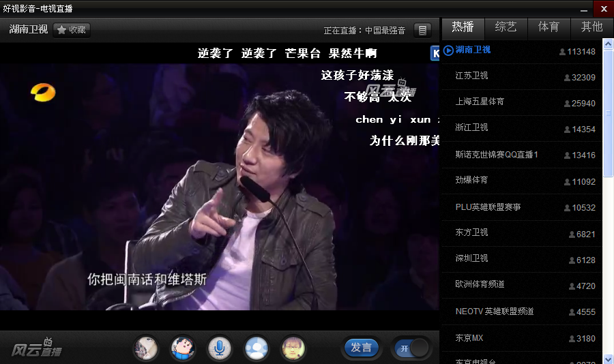Screen dimensions: 614x364
Task: Toggle the 开 comment overlay switch
Action: click(x=411, y=348)
